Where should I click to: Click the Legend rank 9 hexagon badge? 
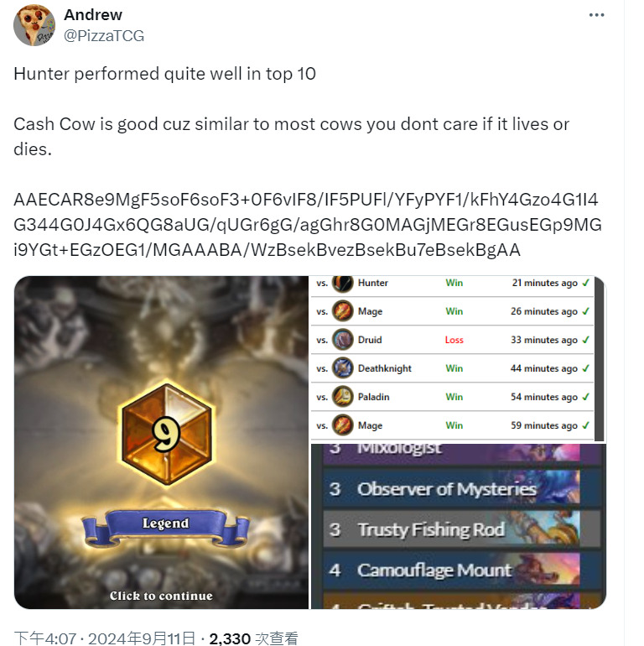click(x=166, y=434)
